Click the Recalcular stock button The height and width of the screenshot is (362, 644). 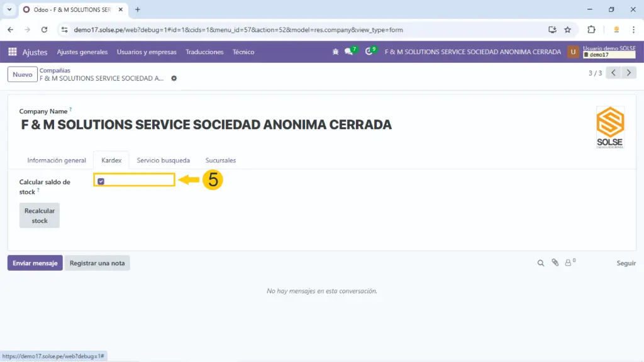click(x=40, y=216)
